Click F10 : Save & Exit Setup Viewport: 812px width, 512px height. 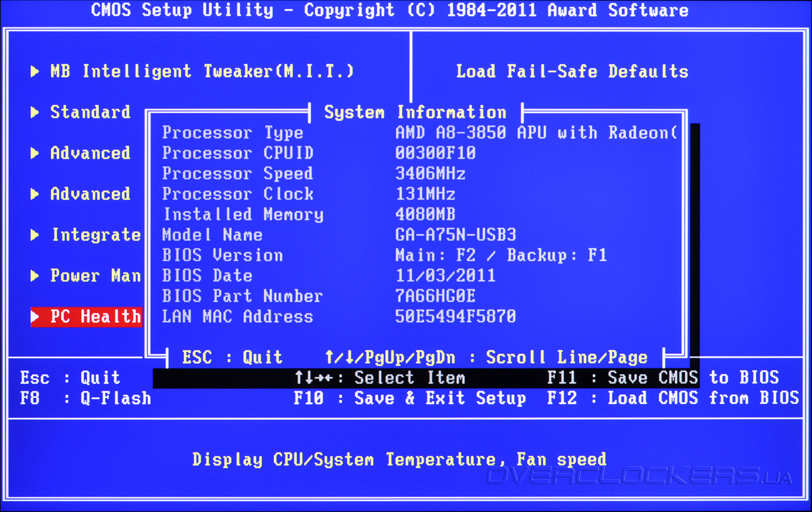pyautogui.click(x=410, y=398)
